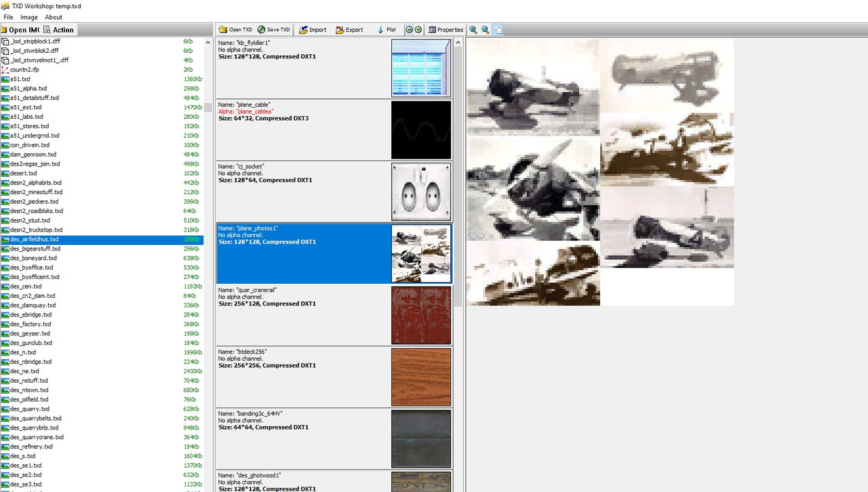Select des_cen.txd in the file list
The height and width of the screenshot is (492, 868).
(x=102, y=286)
